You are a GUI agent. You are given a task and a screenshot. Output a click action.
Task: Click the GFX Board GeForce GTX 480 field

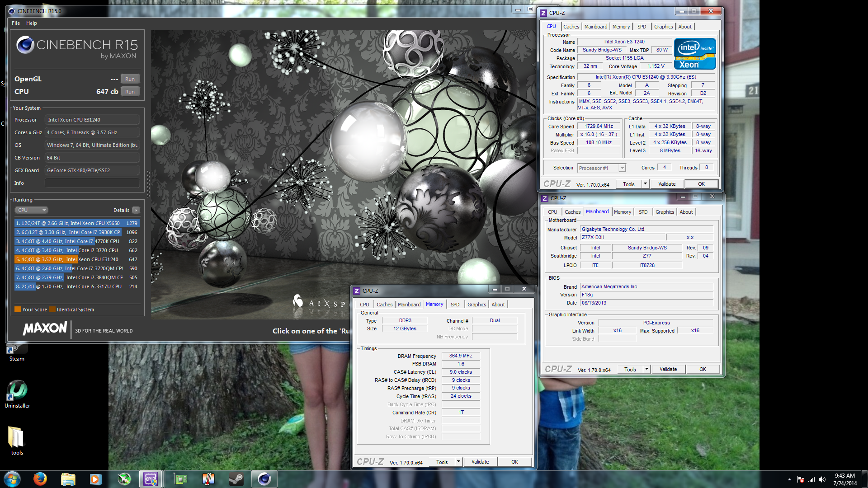click(x=92, y=170)
